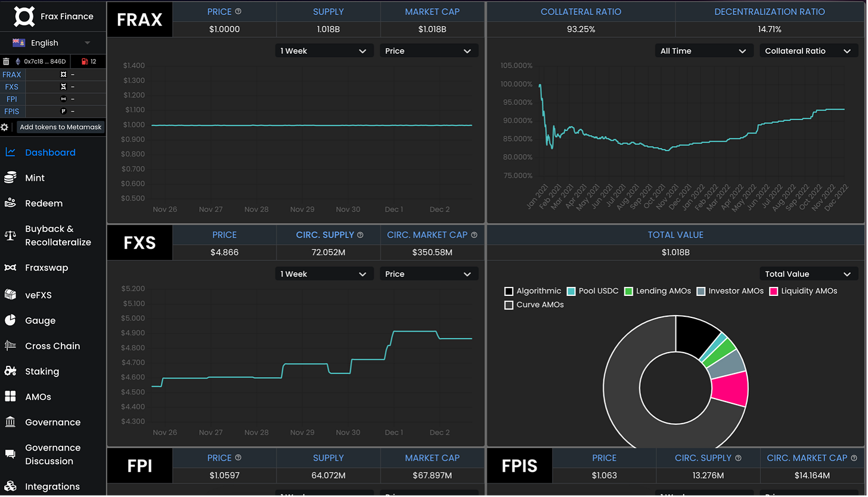Click the FXS token icon in balances

[63, 87]
